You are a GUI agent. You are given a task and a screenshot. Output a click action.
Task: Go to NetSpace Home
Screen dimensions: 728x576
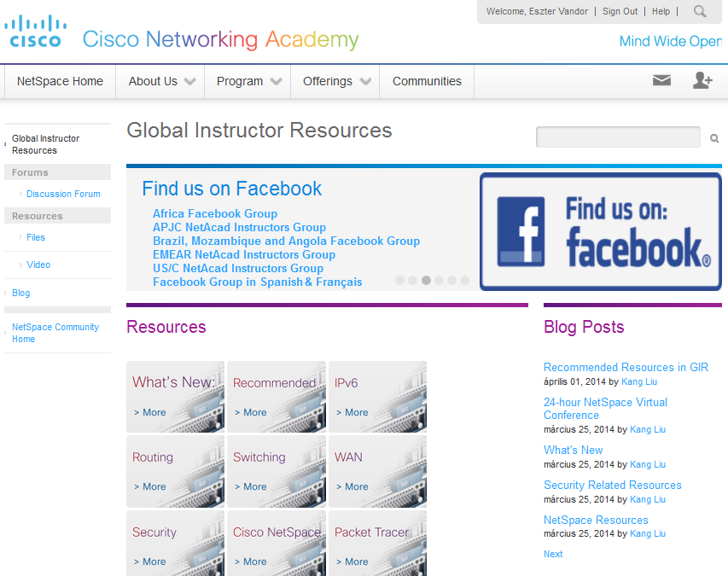pos(60,81)
